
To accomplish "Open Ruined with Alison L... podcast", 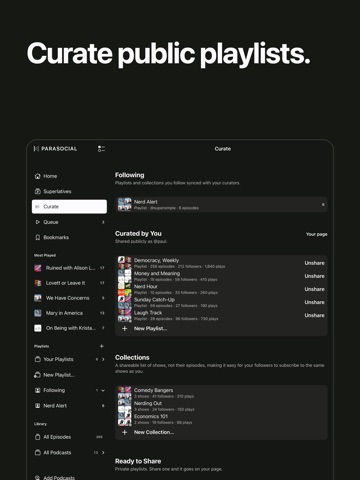I will pos(69,268).
